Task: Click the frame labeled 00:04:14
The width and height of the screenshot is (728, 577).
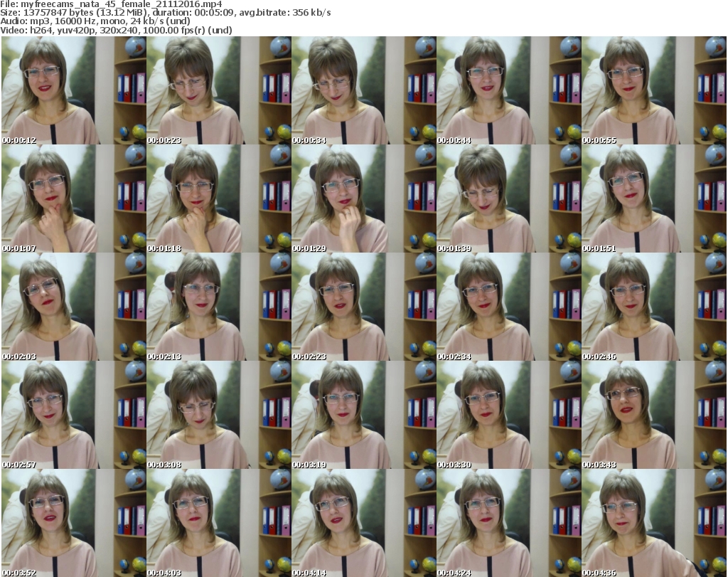Action: [x=363, y=523]
